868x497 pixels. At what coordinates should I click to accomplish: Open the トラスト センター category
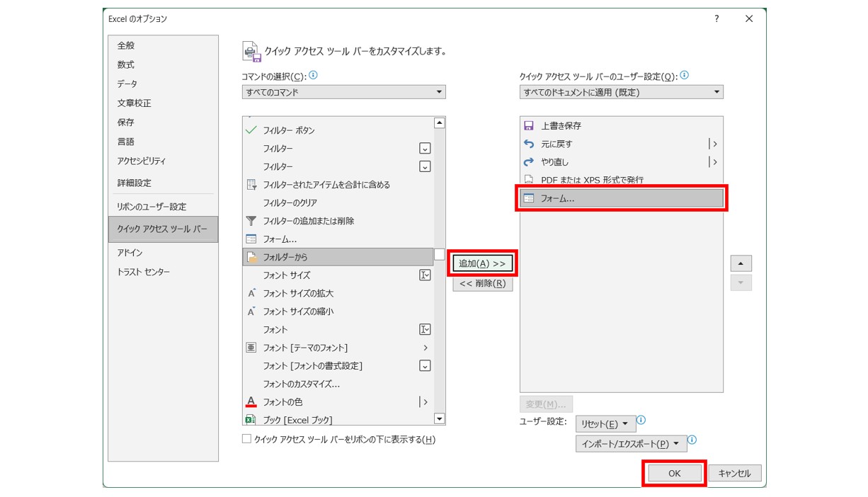163,272
